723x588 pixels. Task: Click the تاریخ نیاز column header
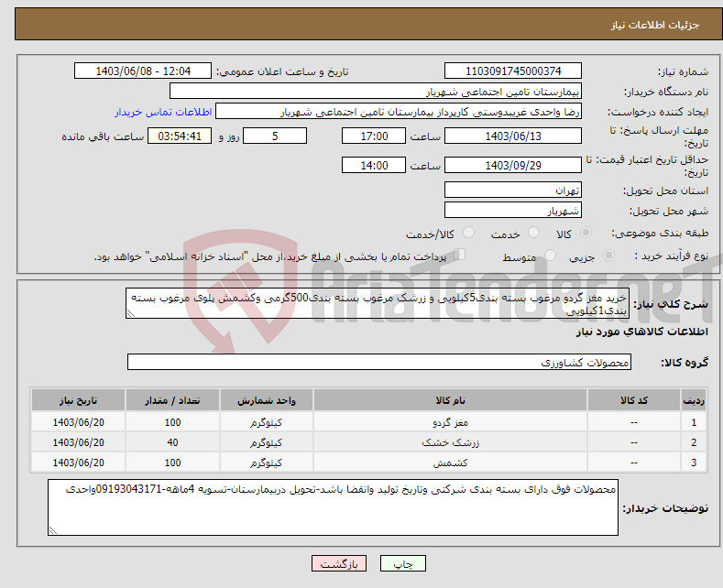[79, 400]
